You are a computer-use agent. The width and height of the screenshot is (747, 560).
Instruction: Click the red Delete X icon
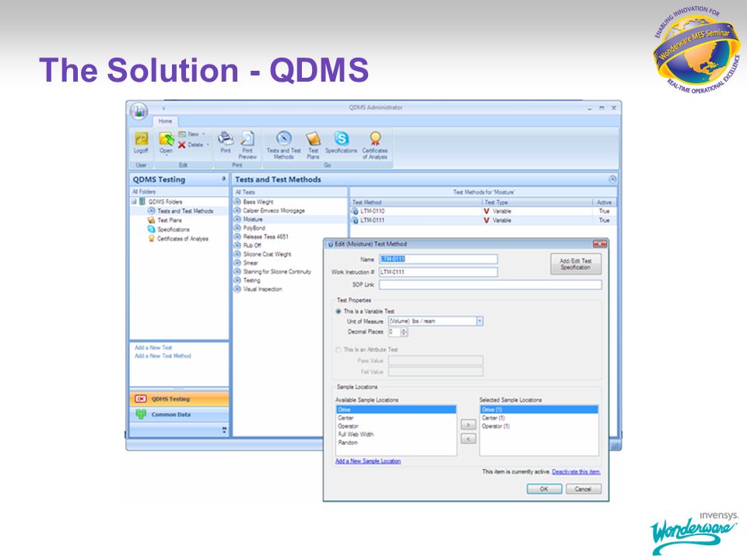point(181,145)
